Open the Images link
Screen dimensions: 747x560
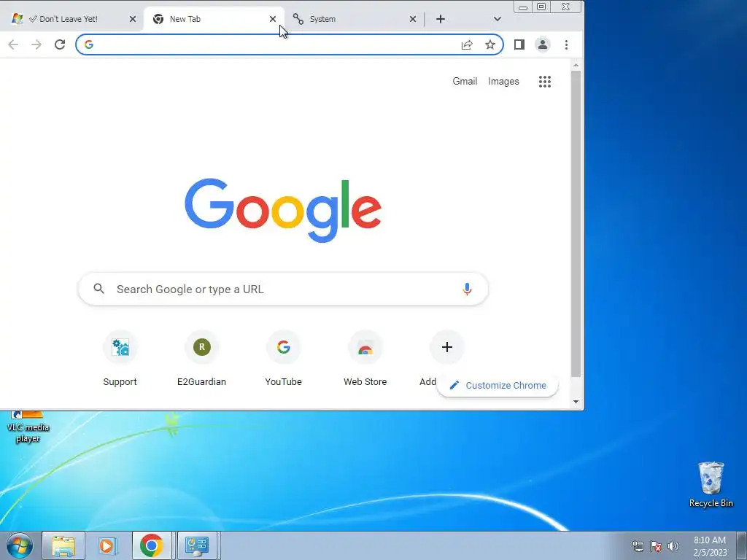click(503, 82)
